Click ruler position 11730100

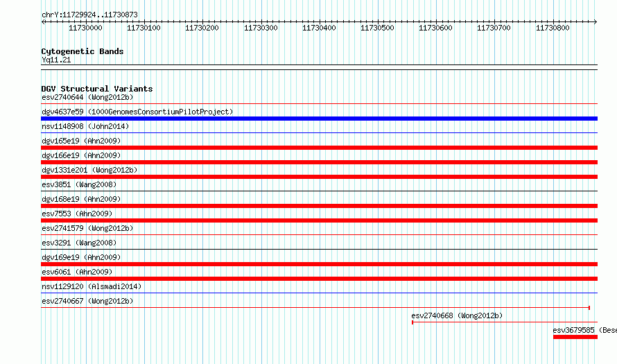[x=144, y=28]
